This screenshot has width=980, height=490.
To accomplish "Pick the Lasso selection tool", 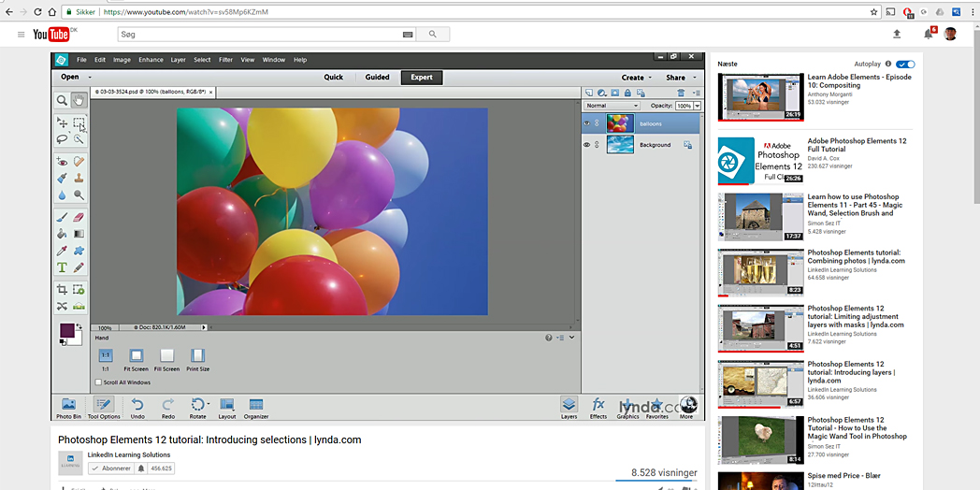I will (62, 139).
